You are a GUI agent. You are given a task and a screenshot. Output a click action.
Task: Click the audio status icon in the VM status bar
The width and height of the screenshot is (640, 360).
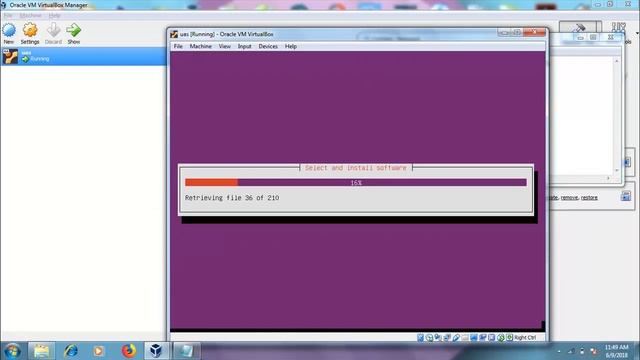pyautogui.click(x=438, y=338)
